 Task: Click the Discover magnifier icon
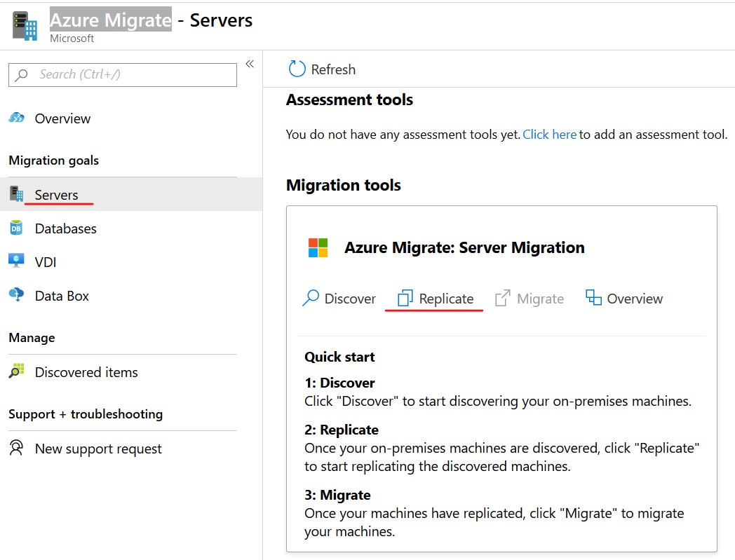click(x=311, y=298)
